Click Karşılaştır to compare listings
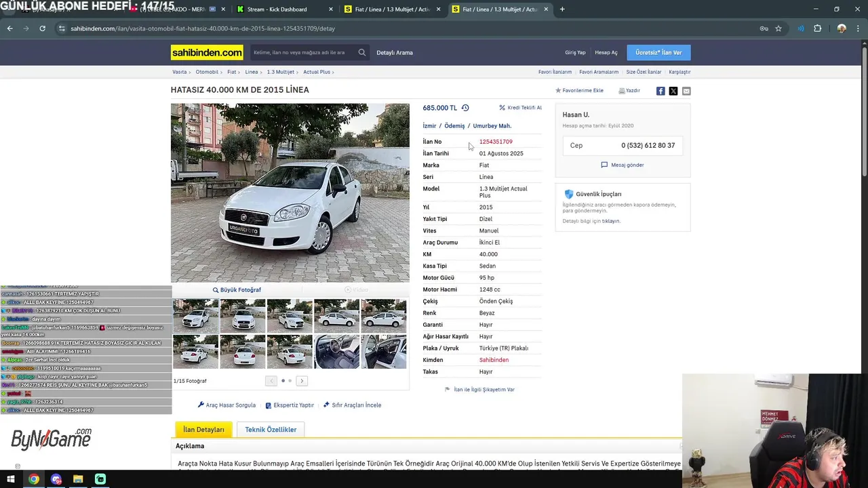868x488 pixels. [679, 72]
